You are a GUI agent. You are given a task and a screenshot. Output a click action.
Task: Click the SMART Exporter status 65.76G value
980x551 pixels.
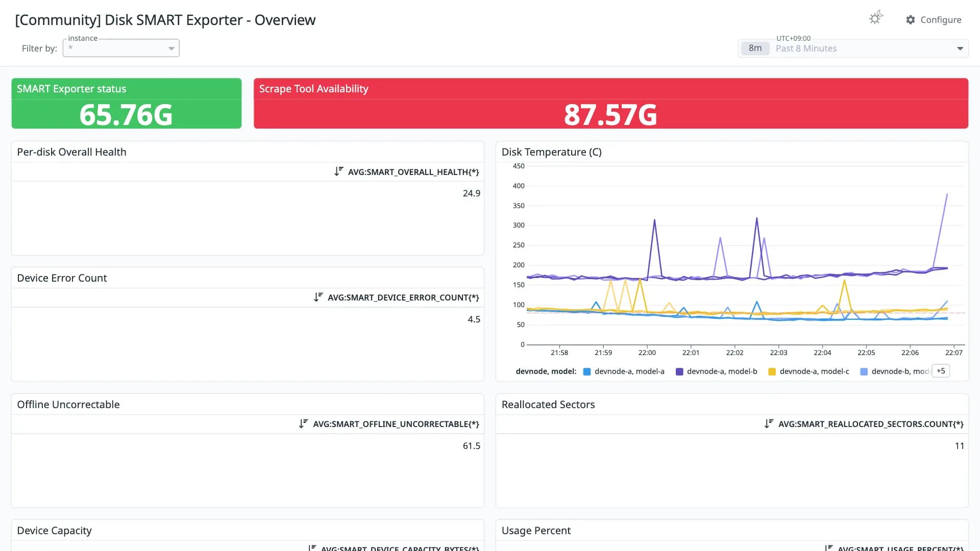[x=126, y=114]
